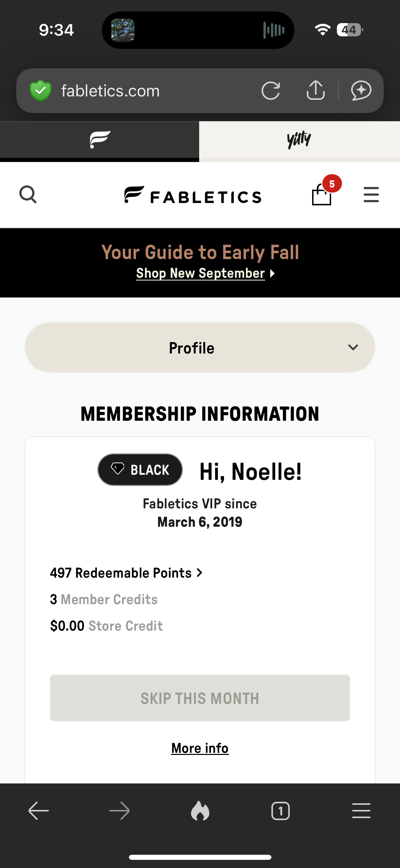This screenshot has width=400, height=868.
Task: Open the Fabletics hamburger menu
Action: point(371,195)
